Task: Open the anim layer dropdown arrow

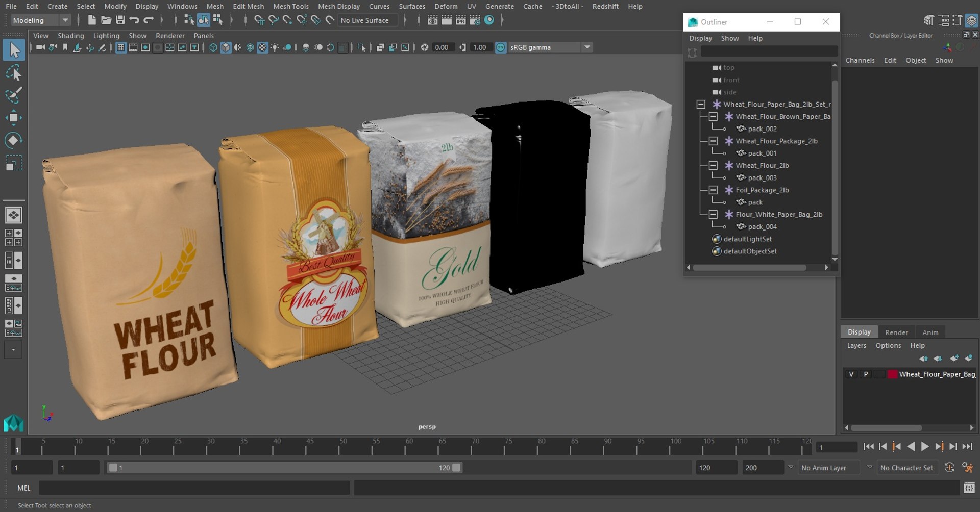Action: (791, 467)
